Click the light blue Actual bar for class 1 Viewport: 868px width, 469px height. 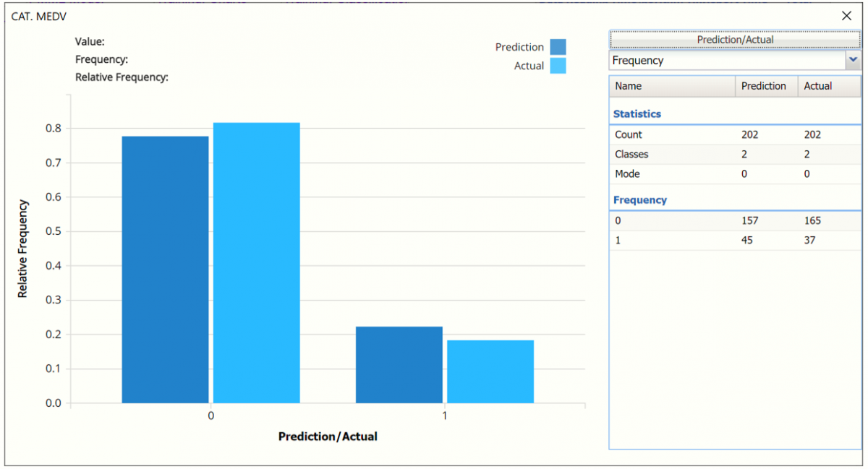pyautogui.click(x=490, y=371)
